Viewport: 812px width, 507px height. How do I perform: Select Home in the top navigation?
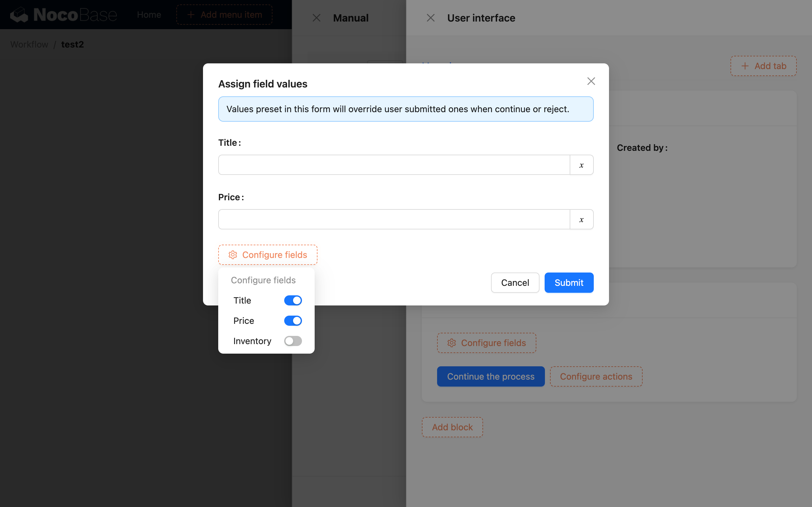pos(149,15)
